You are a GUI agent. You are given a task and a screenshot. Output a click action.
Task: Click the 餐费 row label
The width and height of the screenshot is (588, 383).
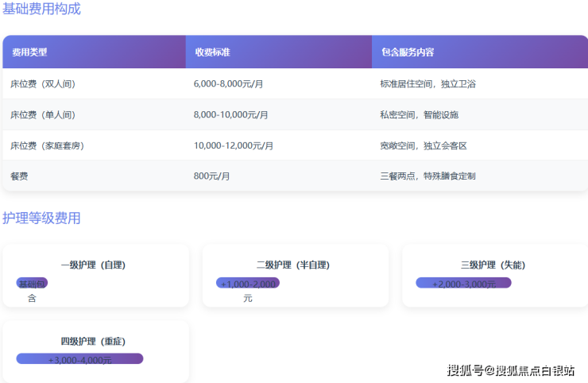pyautogui.click(x=19, y=176)
